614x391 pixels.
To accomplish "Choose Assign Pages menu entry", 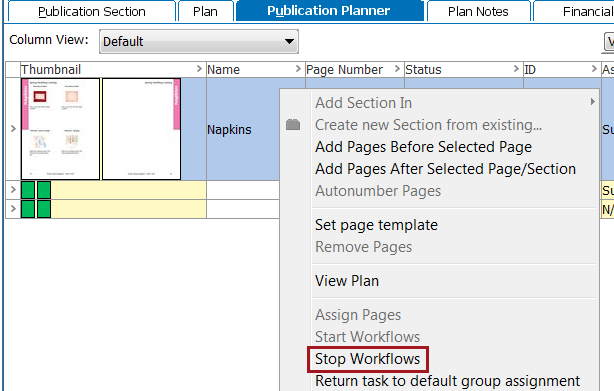I will [358, 315].
